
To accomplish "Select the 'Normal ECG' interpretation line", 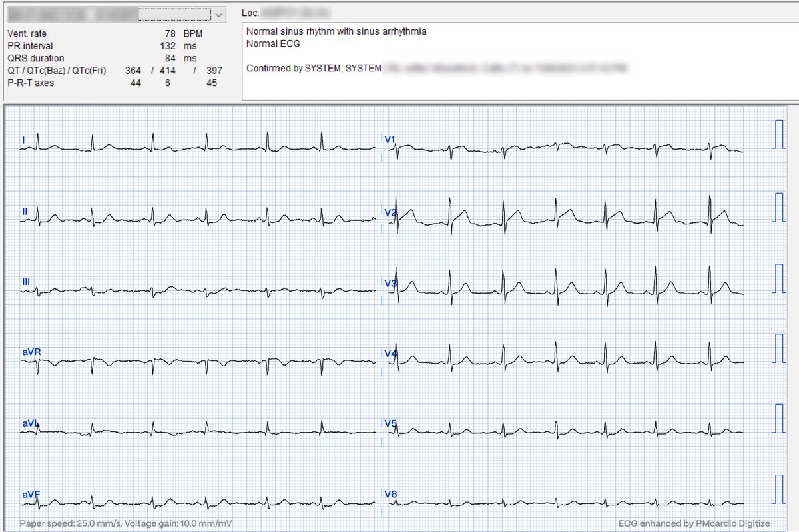I will pos(273,43).
